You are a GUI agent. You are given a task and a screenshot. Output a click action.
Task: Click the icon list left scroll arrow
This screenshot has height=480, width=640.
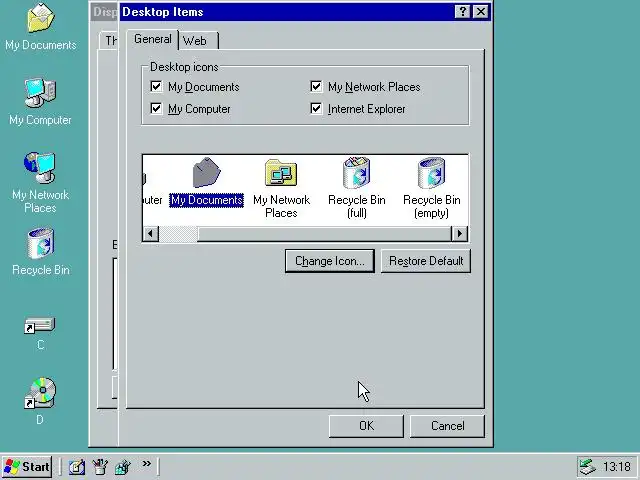pos(151,234)
